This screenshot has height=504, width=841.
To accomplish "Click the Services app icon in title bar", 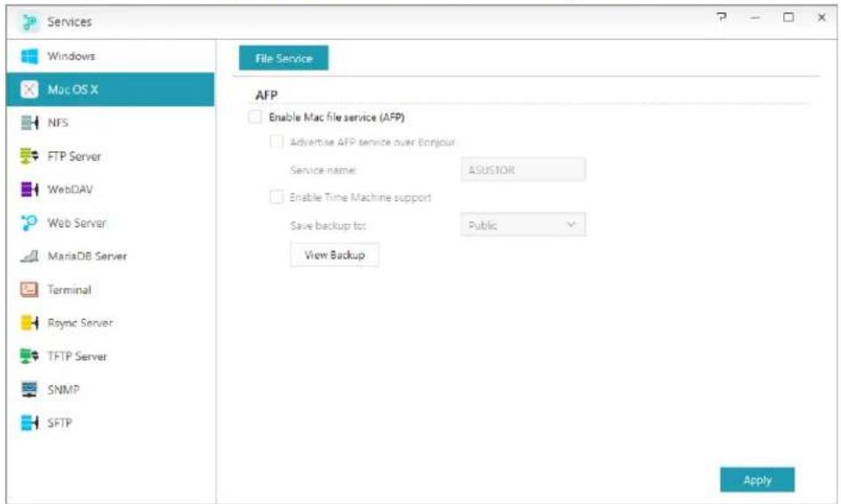I will (29, 22).
